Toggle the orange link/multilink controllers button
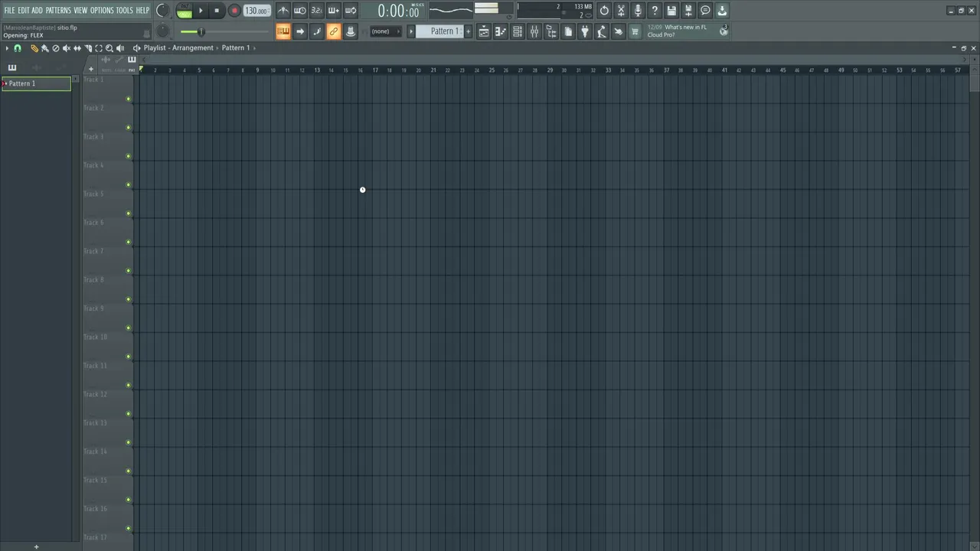 click(x=334, y=31)
